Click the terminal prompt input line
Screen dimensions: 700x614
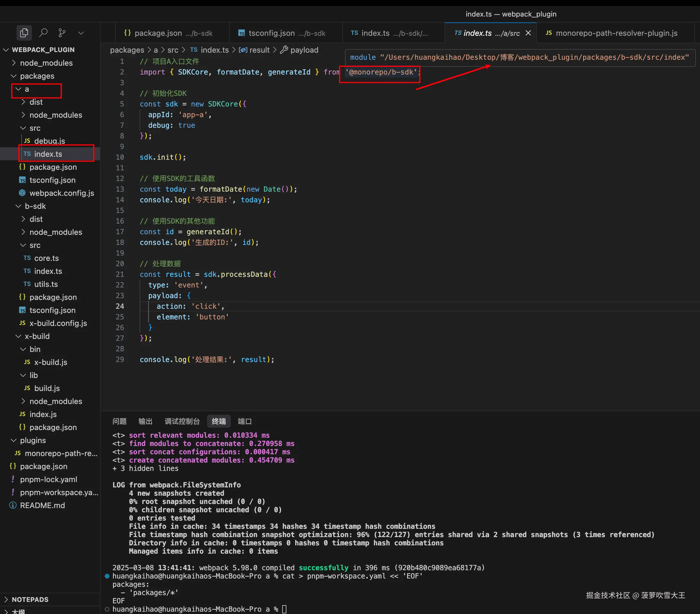point(284,609)
